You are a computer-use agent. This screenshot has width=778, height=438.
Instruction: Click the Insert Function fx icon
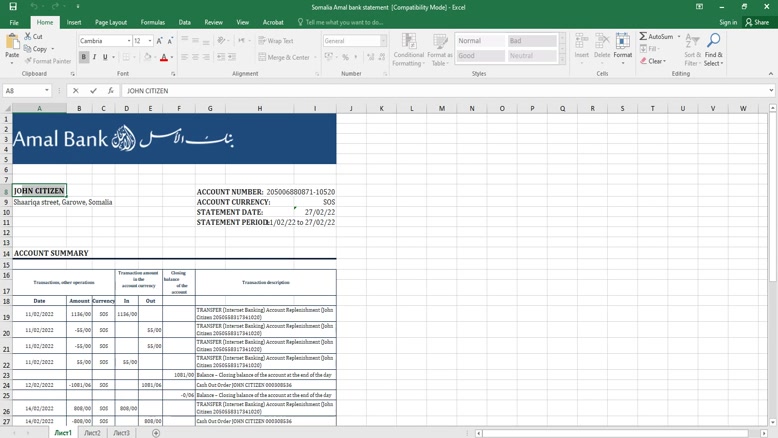tap(110, 91)
